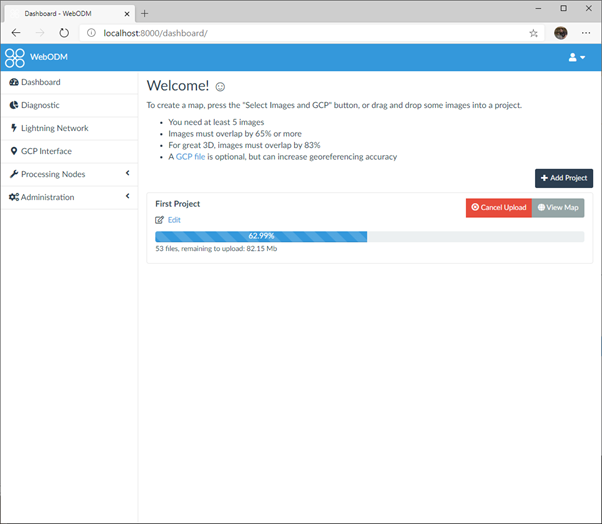This screenshot has width=602, height=524.
Task: Reload the page with refresh icon
Action: tap(64, 33)
